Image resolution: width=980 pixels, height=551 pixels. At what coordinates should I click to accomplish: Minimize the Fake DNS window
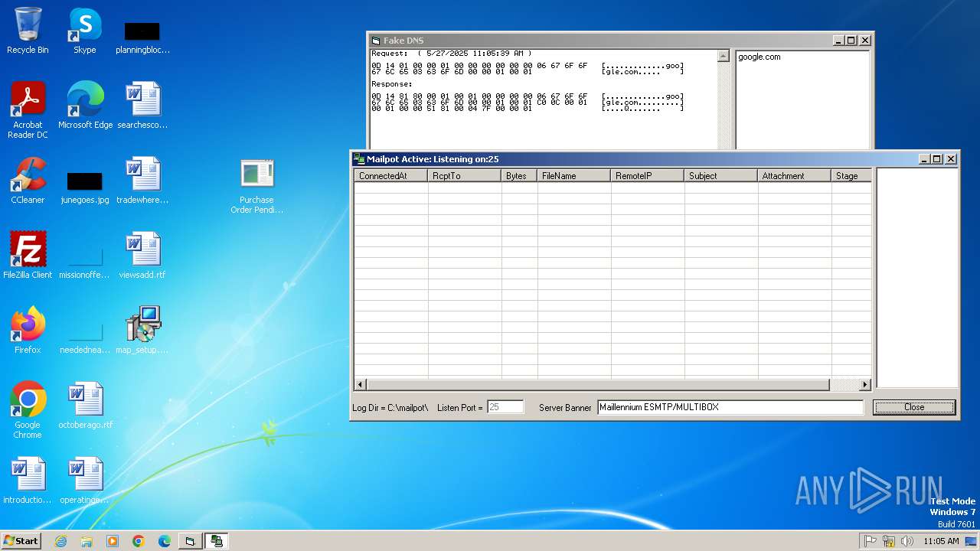[838, 41]
